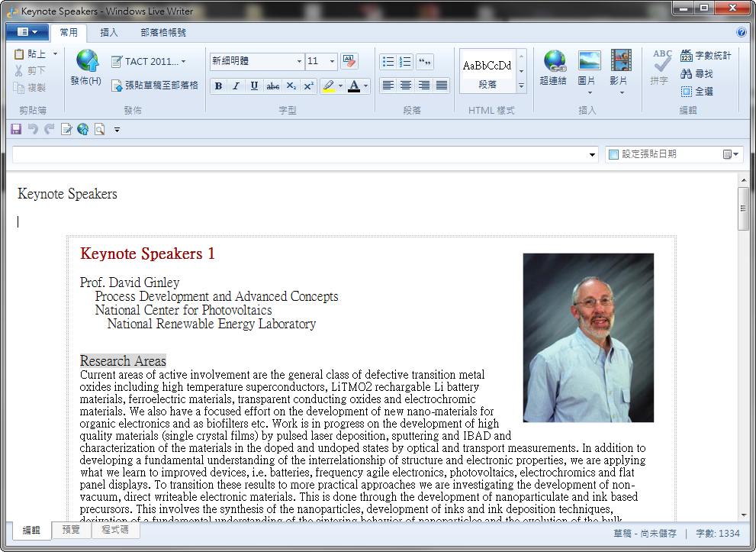This screenshot has width=756, height=552.
Task: Enable the set post date (設定張貼日期) checkbox
Action: click(613, 154)
